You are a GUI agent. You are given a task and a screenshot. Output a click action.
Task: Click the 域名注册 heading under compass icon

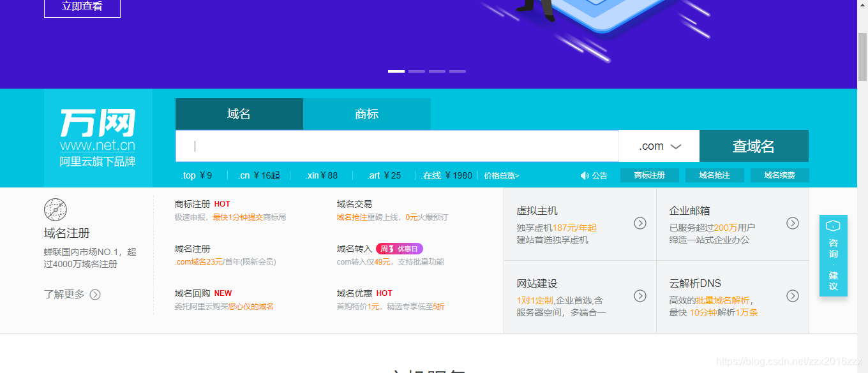67,233
